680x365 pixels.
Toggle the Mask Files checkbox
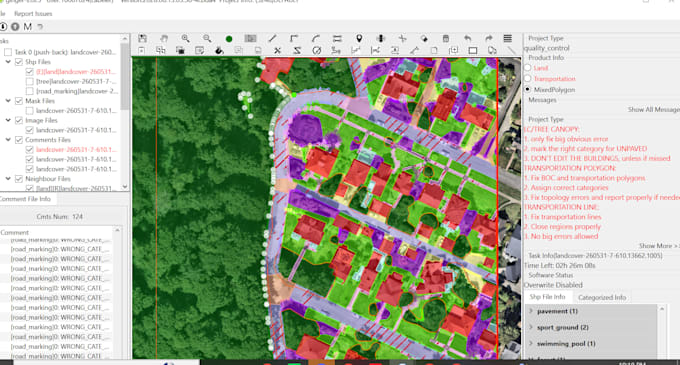click(19, 101)
